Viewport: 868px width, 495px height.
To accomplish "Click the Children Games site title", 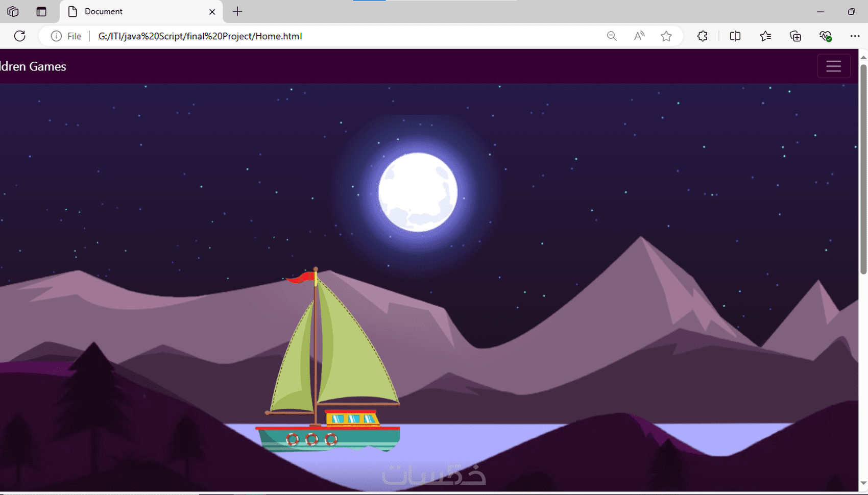I will tap(33, 66).
